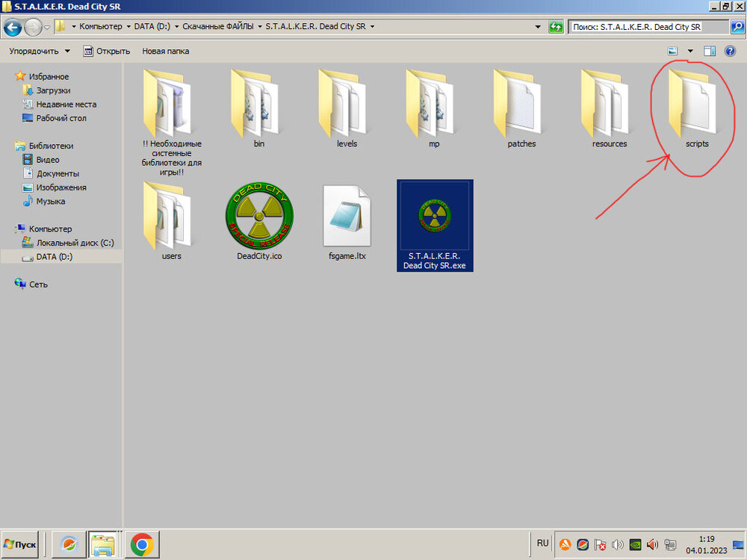Create a folder with Новая папка
Image resolution: width=747 pixels, height=560 pixels.
coord(165,51)
